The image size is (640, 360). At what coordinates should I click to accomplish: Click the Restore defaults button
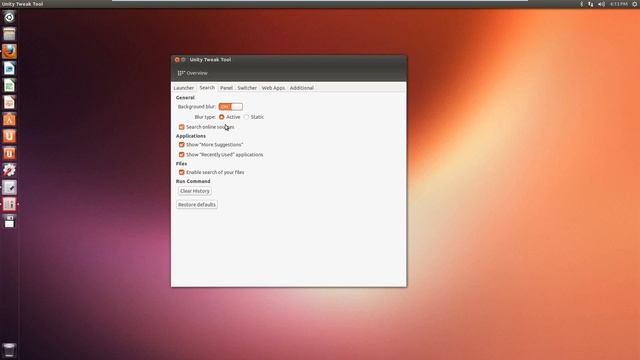tap(197, 204)
